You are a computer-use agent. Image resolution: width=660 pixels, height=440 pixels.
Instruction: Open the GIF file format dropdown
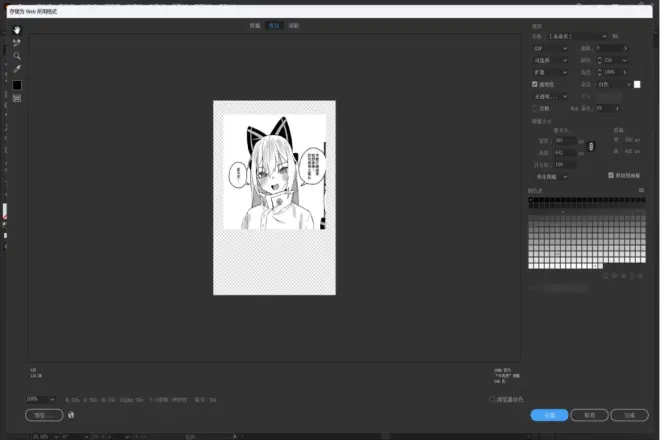(x=550, y=49)
